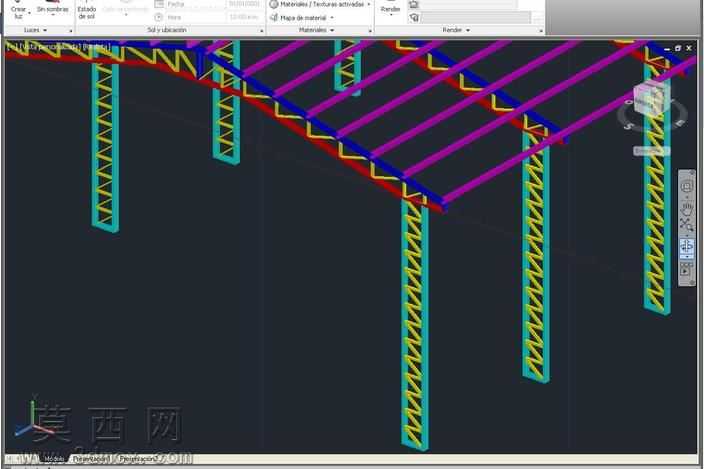Click the S direction on ViewCube compass
Screen dimensions: 704x469
pos(628,127)
